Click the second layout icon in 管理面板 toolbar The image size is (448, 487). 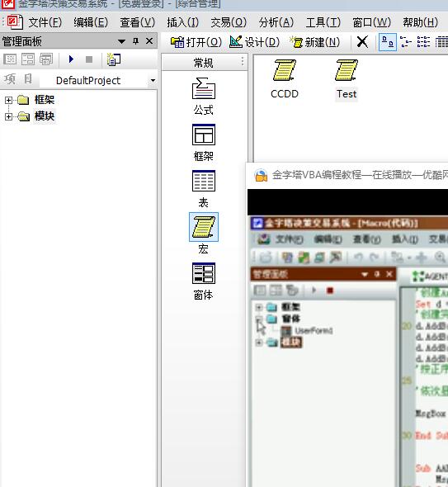tap(28, 59)
